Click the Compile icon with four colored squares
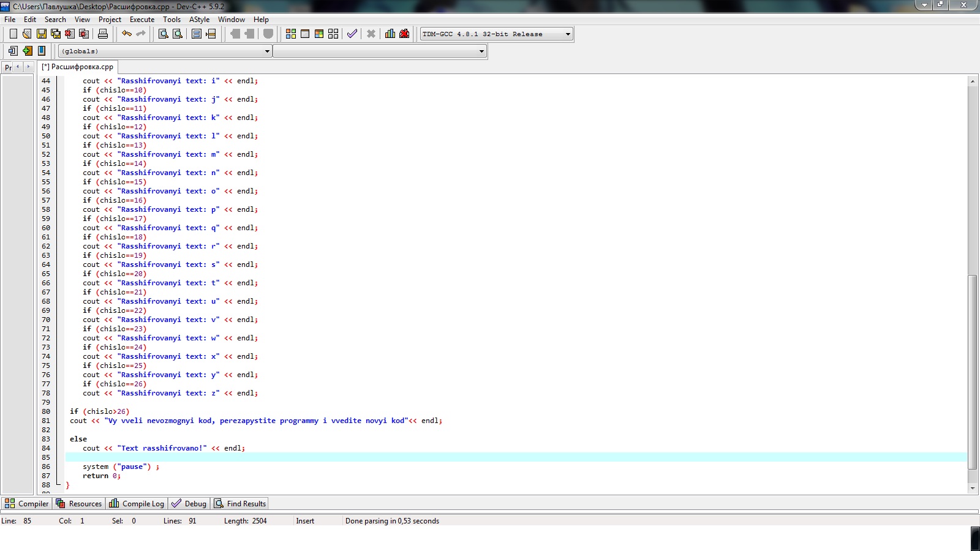This screenshot has height=551, width=980. 291,34
